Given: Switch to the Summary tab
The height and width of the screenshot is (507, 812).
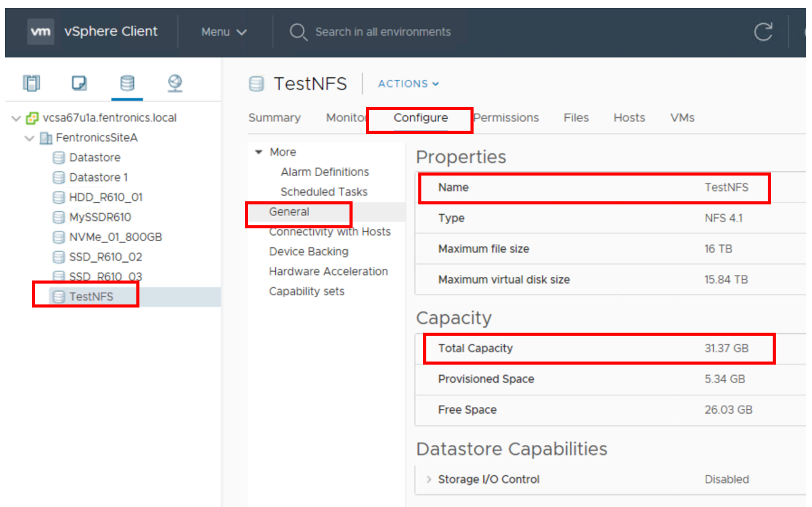Looking at the screenshot, I should [275, 118].
